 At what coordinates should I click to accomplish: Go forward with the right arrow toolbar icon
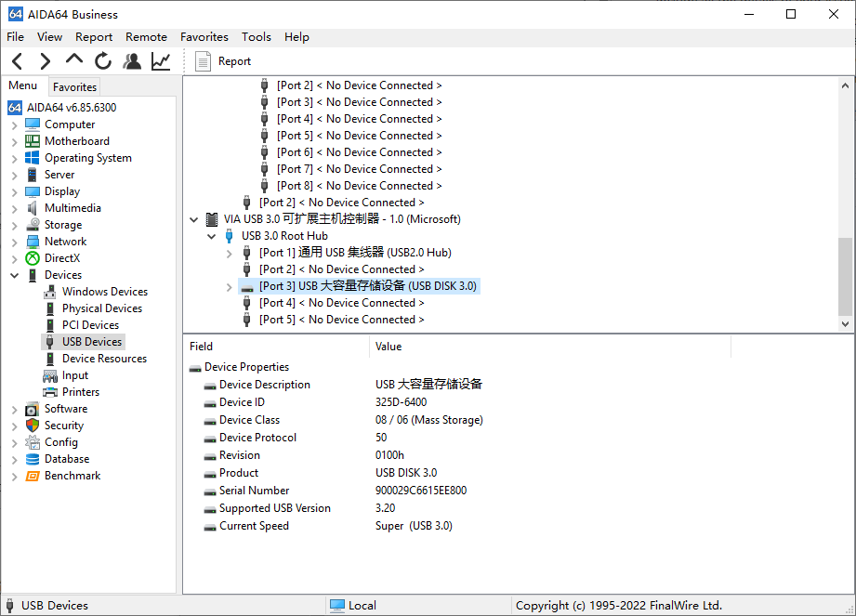46,61
